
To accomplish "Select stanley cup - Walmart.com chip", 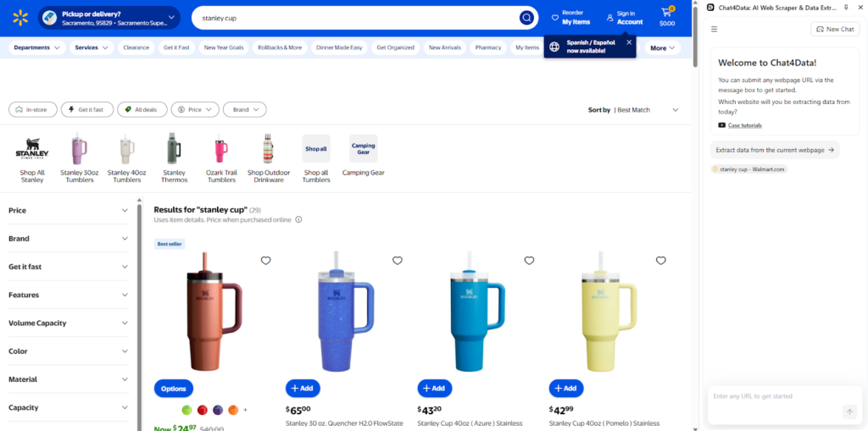I will point(748,169).
